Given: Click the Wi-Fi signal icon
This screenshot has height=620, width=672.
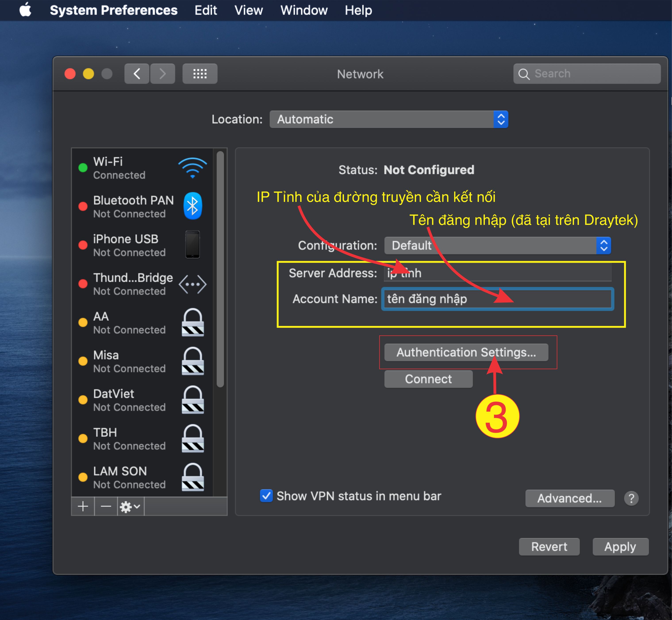Looking at the screenshot, I should point(192,168).
